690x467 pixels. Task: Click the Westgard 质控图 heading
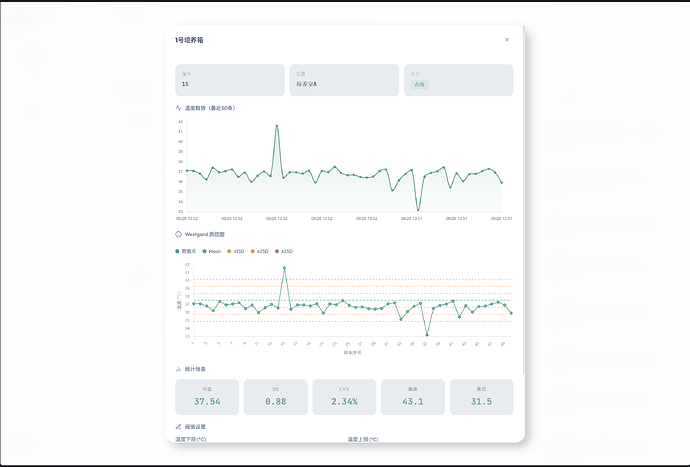click(x=205, y=234)
